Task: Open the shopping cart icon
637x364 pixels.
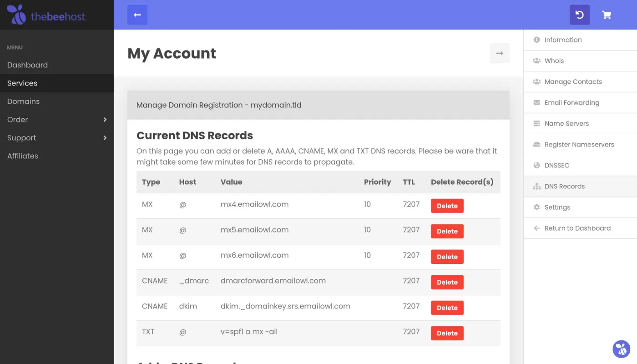Action: click(x=606, y=15)
